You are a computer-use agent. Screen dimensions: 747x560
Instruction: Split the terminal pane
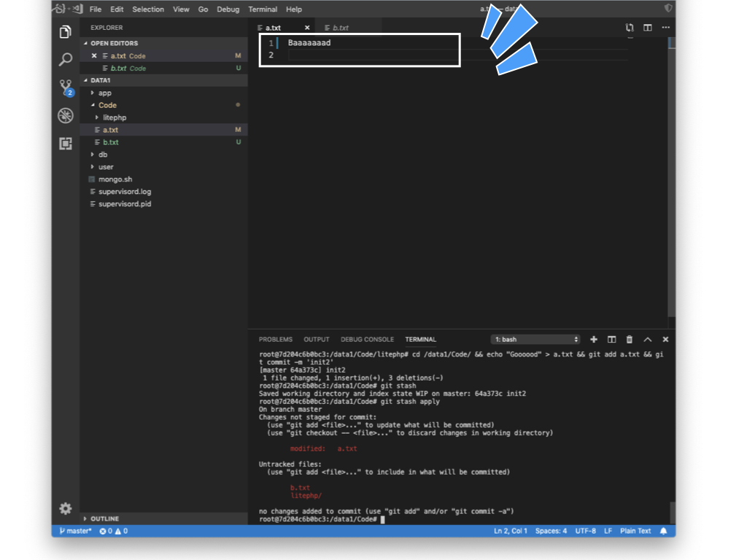point(611,340)
